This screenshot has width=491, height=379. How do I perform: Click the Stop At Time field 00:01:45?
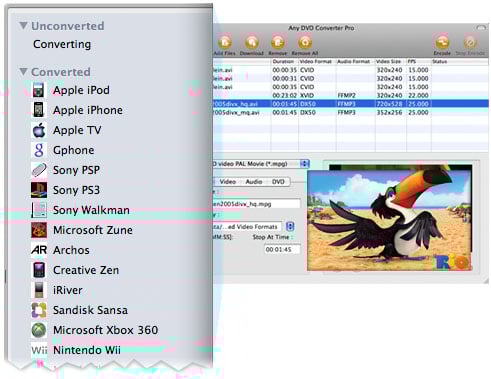[x=282, y=249]
